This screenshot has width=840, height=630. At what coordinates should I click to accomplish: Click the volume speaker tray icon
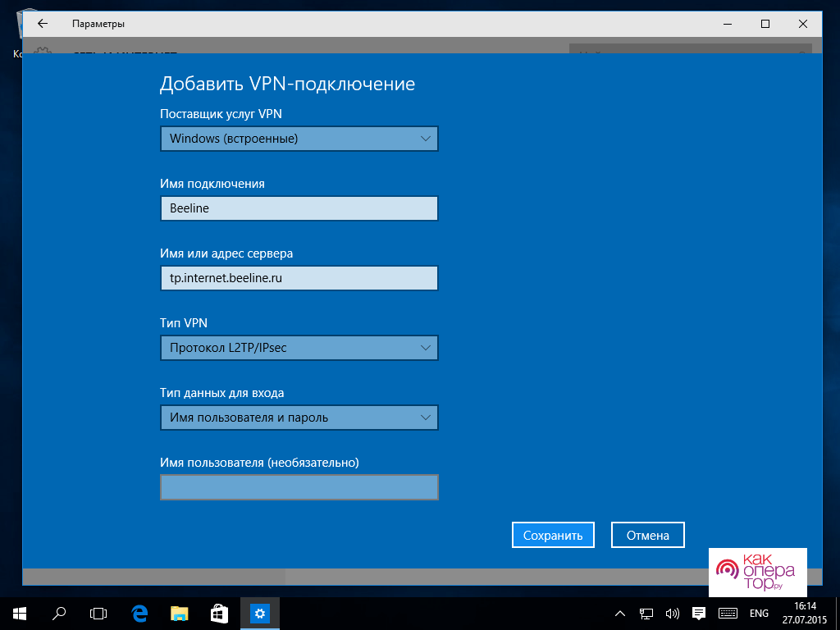pos(672,613)
